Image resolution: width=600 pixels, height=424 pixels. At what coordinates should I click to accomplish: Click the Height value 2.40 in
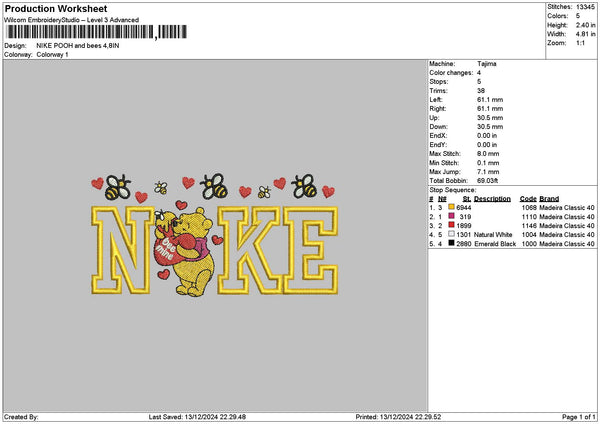pos(585,25)
